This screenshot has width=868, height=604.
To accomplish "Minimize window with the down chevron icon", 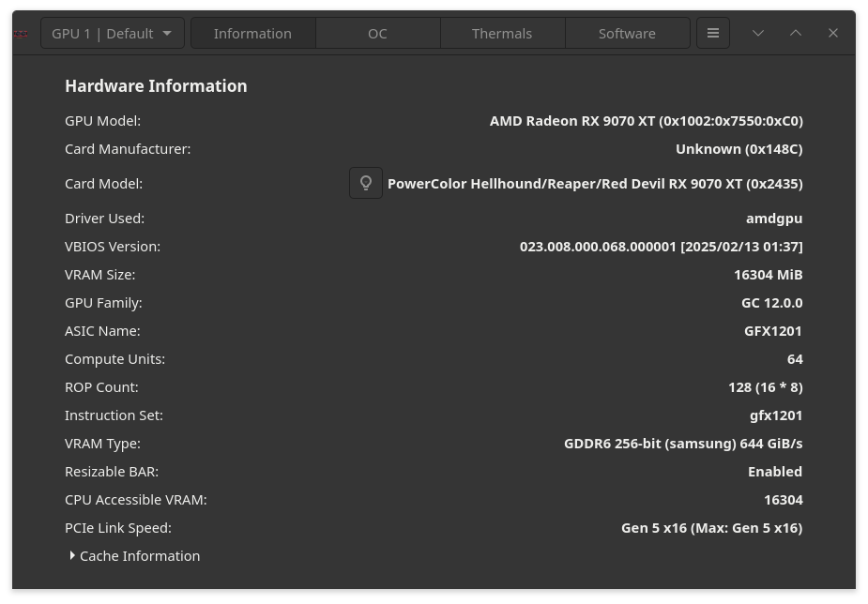I will [758, 33].
